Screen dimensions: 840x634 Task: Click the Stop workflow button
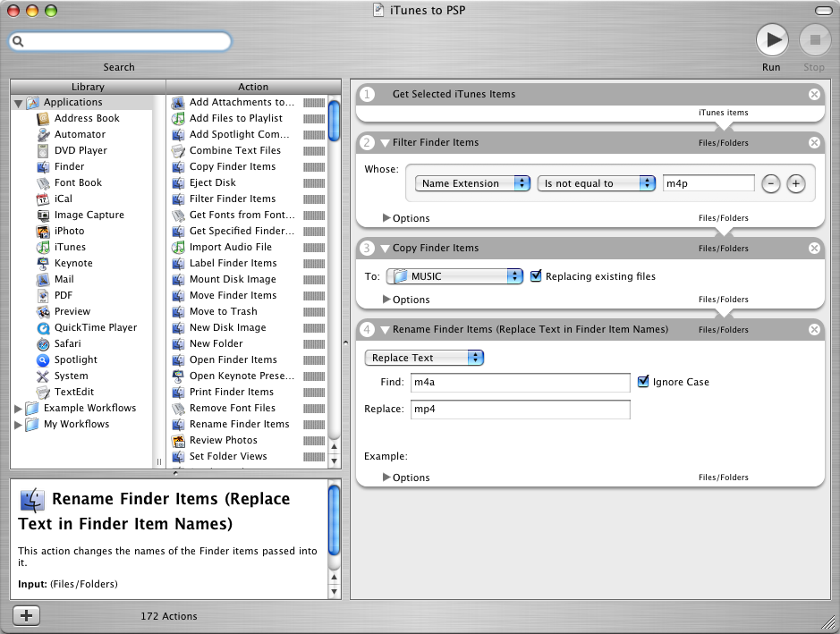[x=815, y=40]
